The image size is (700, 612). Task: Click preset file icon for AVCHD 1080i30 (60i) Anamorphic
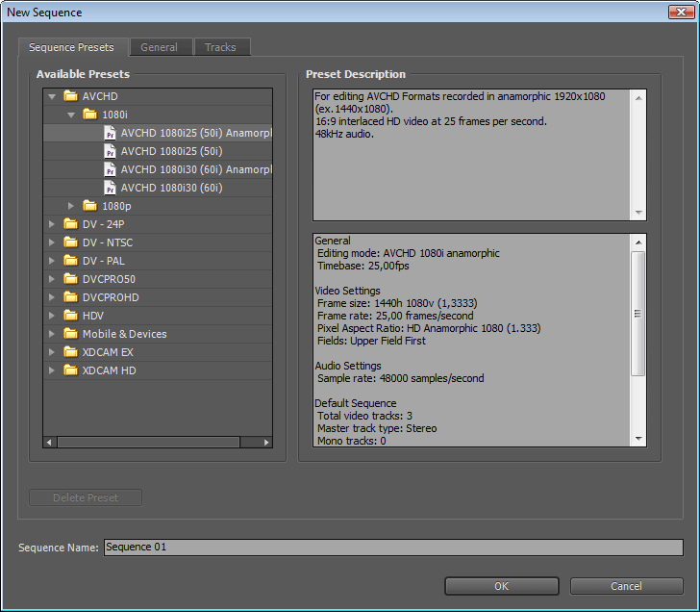(110, 169)
